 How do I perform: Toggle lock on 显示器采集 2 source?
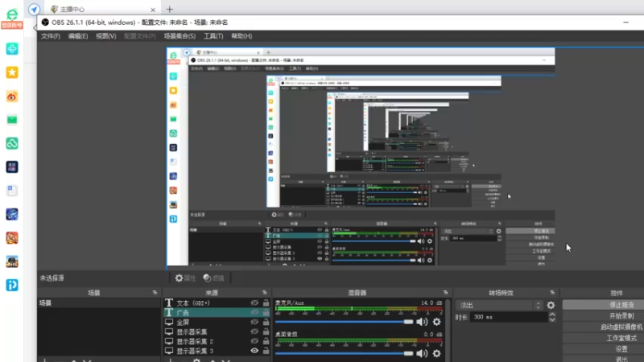266,341
